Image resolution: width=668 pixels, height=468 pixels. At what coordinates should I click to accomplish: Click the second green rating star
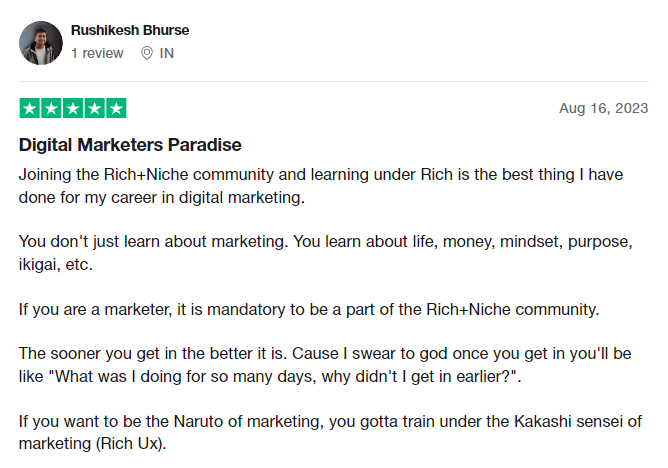[51, 108]
